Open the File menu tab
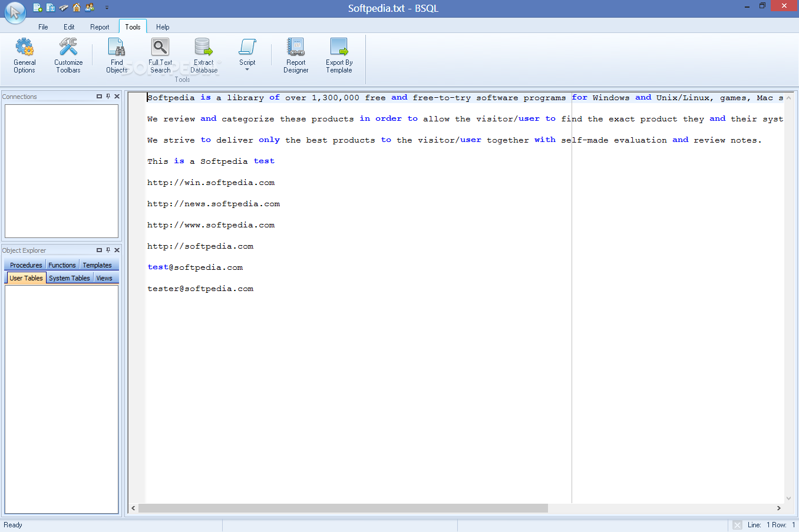799x532 pixels. [43, 27]
